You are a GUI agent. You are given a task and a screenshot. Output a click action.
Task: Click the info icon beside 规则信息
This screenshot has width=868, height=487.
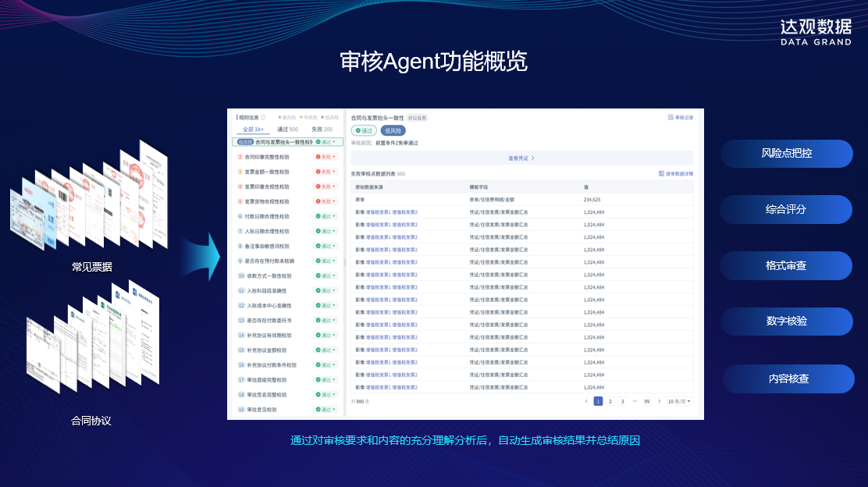click(x=263, y=118)
